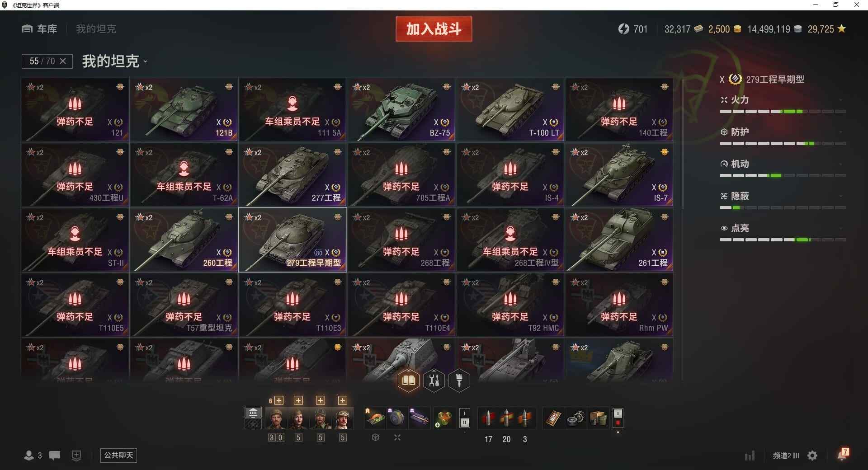The image size is (868, 470).
Task: Open the notifications bell with 7 badge
Action: click(843, 454)
